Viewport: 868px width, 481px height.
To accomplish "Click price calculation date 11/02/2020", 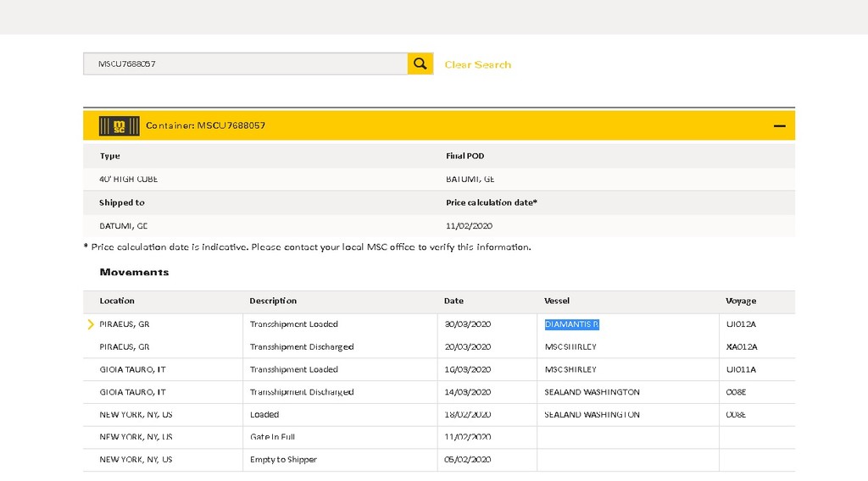I will pyautogui.click(x=469, y=225).
